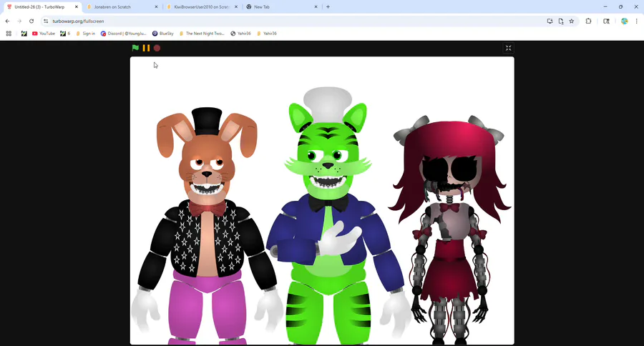The width and height of the screenshot is (644, 346).
Task: Install app icon in the address bar
Action: [550, 21]
